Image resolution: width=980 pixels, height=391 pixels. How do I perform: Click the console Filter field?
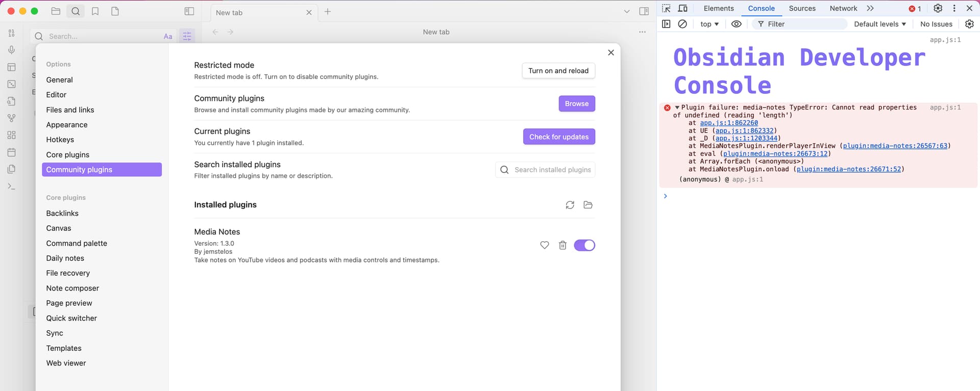click(800, 24)
